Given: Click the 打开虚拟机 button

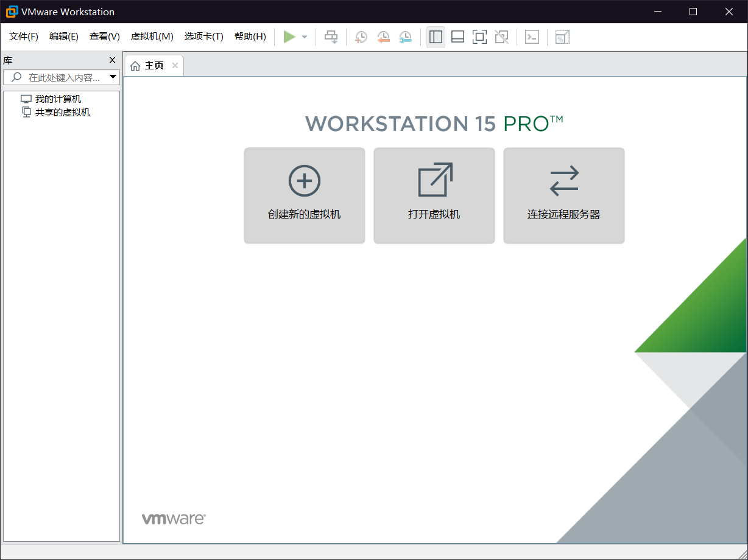Looking at the screenshot, I should point(434,195).
